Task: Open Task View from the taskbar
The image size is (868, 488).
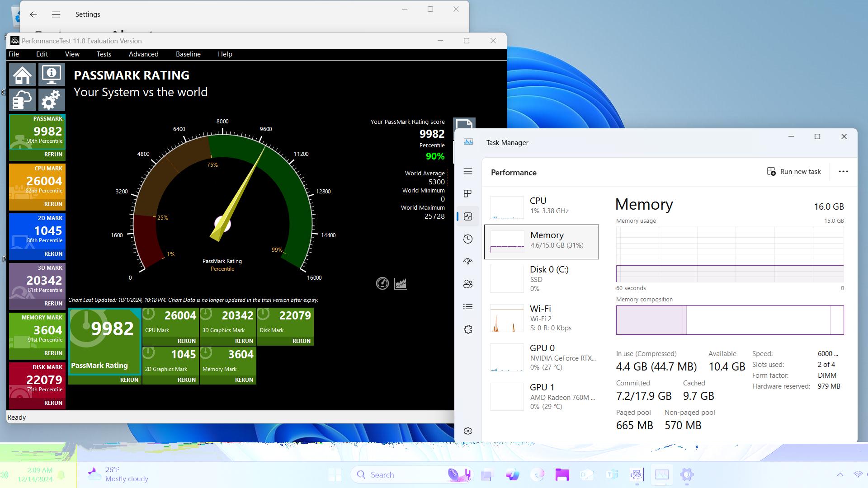Action: [x=487, y=474]
